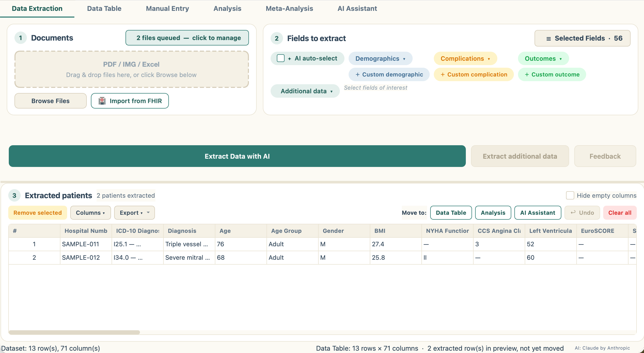Click the Age Group column header

(x=293, y=231)
